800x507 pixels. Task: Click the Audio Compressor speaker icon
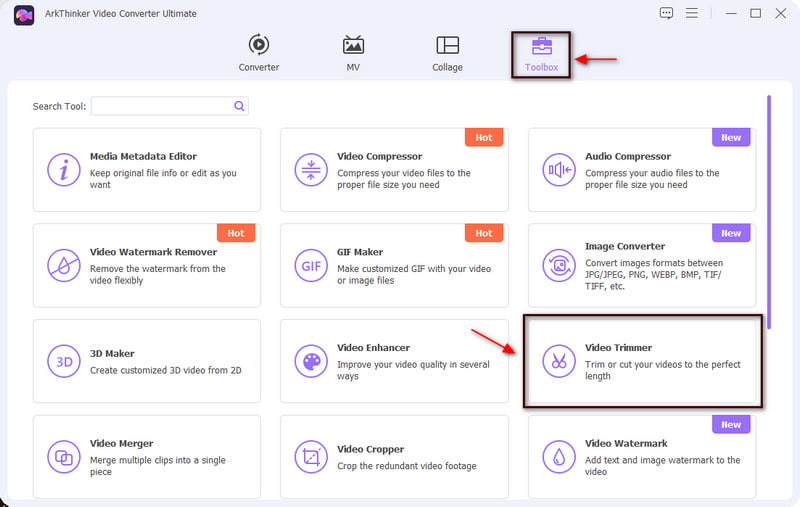tap(559, 170)
